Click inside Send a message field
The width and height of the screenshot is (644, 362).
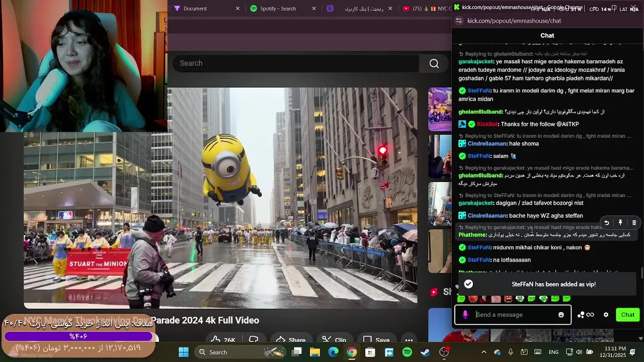(x=513, y=315)
